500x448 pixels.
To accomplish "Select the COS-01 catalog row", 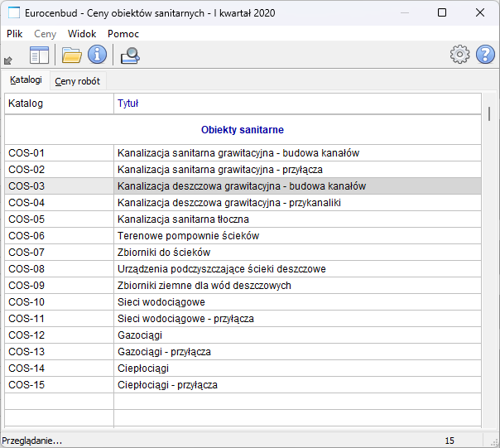I will 58,153.
